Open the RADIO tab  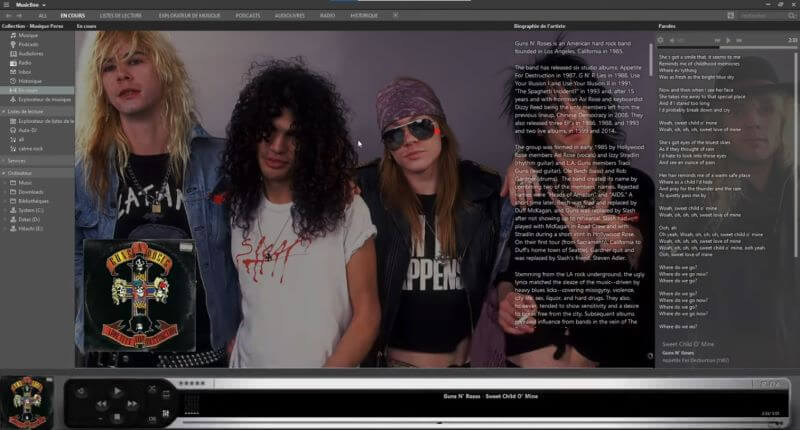tap(328, 16)
